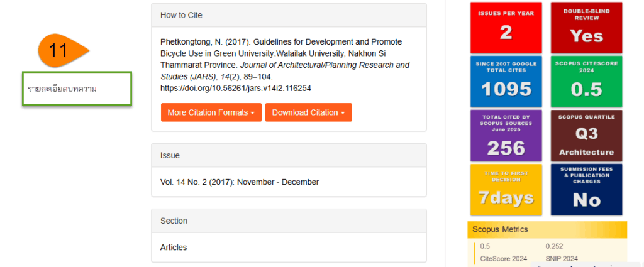Open the article DOI link
The width and height of the screenshot is (644, 267).
(x=236, y=89)
